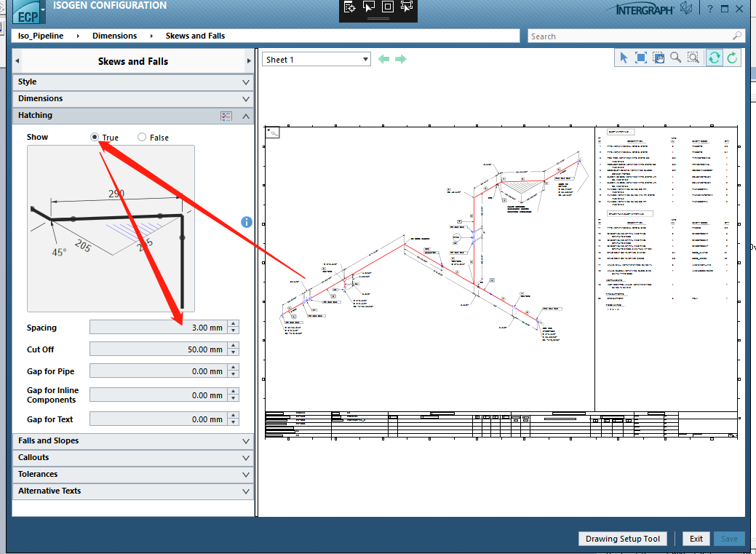Open breadcrumb arrow after Dimensions
Viewport: 756px width, 554px height.
pyautogui.click(x=151, y=36)
